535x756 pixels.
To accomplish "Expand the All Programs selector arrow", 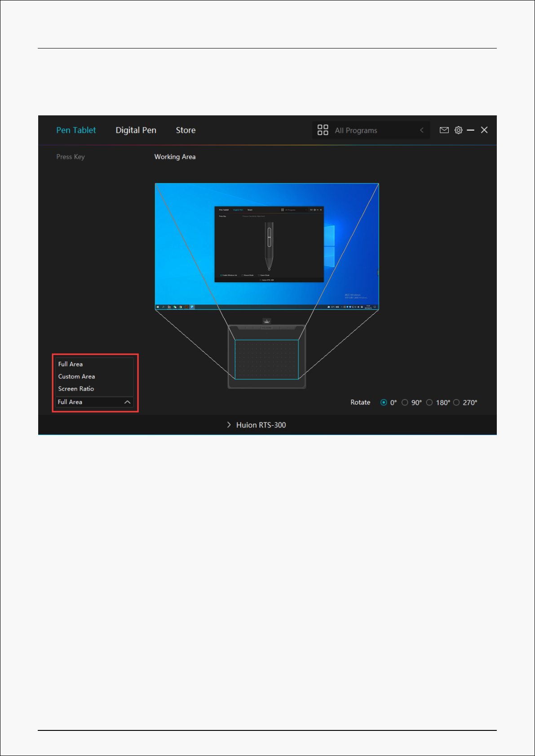I will [421, 130].
